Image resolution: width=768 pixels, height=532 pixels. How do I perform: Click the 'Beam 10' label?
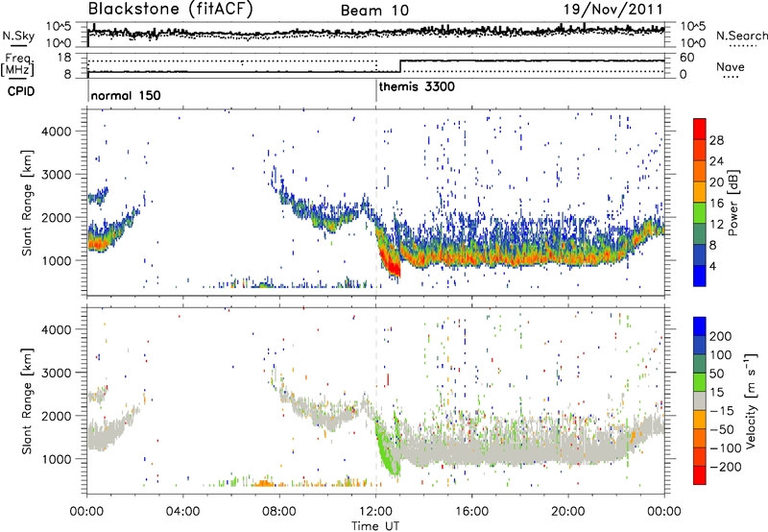coord(374,11)
